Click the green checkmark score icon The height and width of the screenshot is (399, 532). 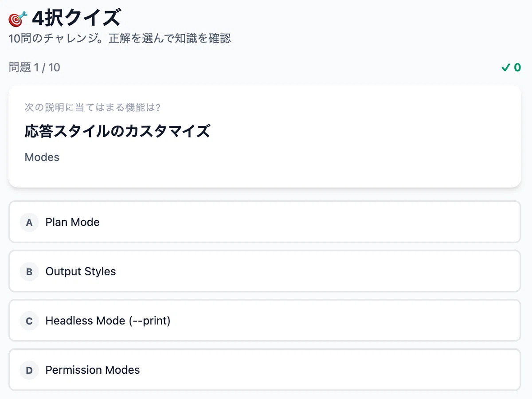coord(505,68)
